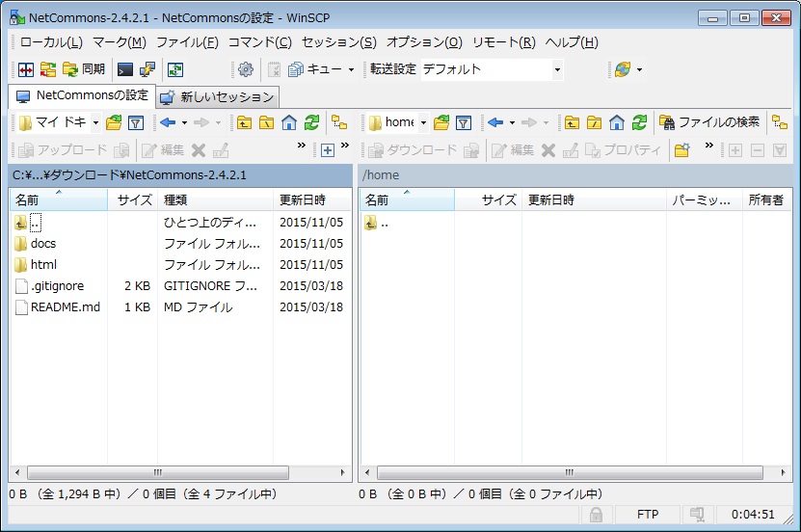
Task: Click the status bar padlock icon
Action: tap(596, 515)
